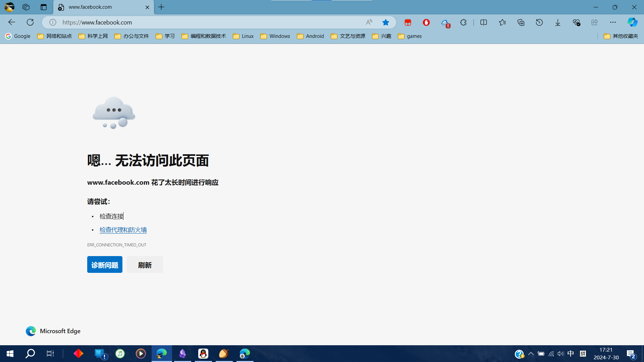The height and width of the screenshot is (362, 644).
Task: Open the Extensions puzzle icon
Action: (463, 22)
